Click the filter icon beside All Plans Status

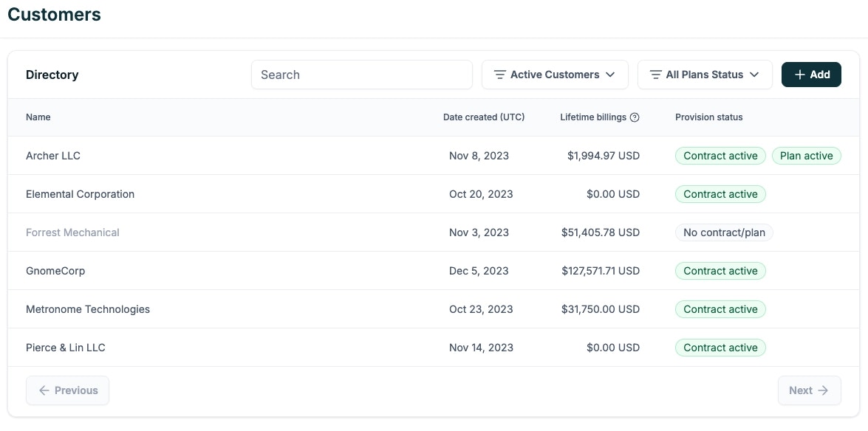tap(655, 75)
